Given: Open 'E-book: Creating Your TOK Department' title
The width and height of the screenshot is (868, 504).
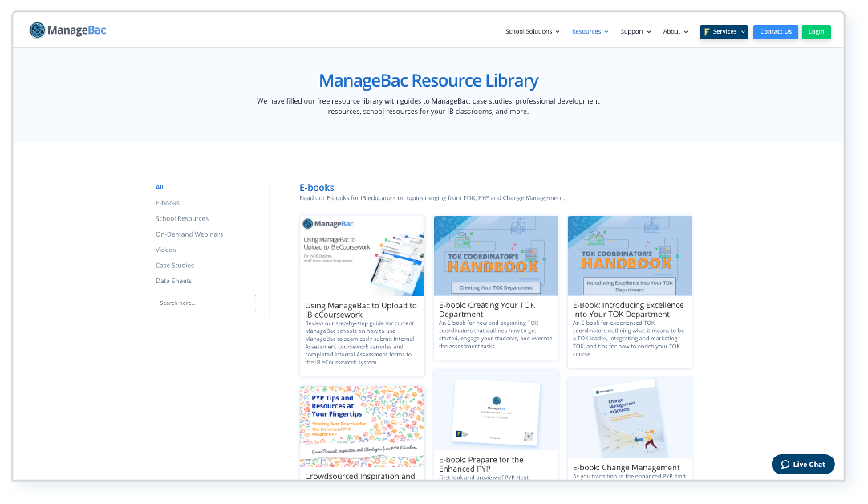Looking at the screenshot, I should coord(487,310).
